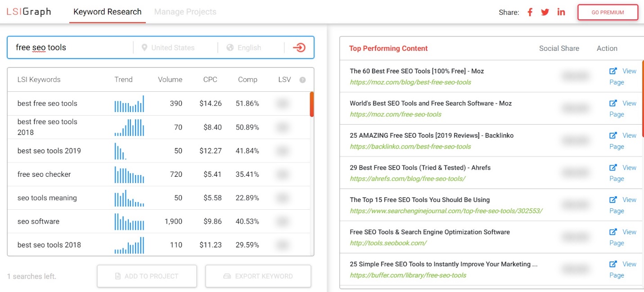Screen dimensions: 644x292
Task: Click the icon in the Export Keyword button
Action: click(x=227, y=276)
